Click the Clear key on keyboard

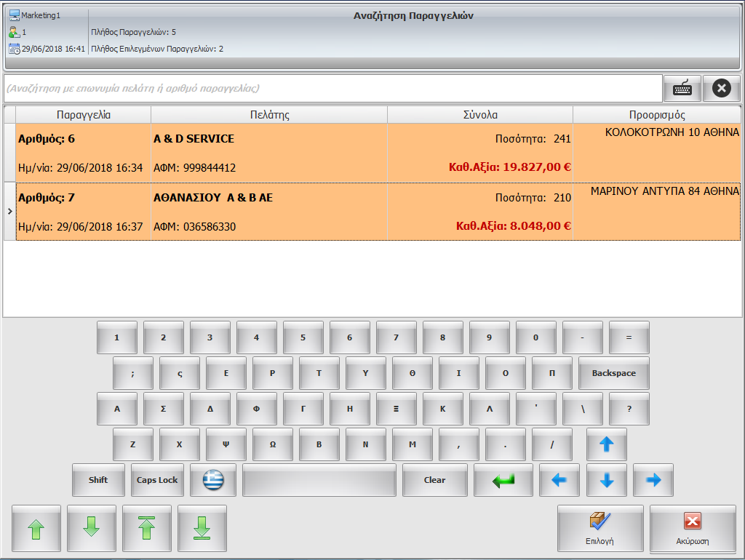coord(435,480)
